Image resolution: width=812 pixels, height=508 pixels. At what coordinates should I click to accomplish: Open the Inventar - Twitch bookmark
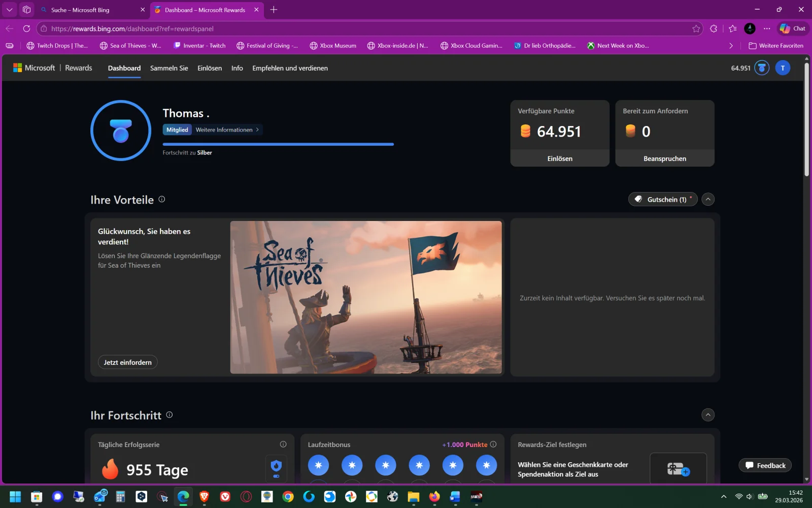199,46
